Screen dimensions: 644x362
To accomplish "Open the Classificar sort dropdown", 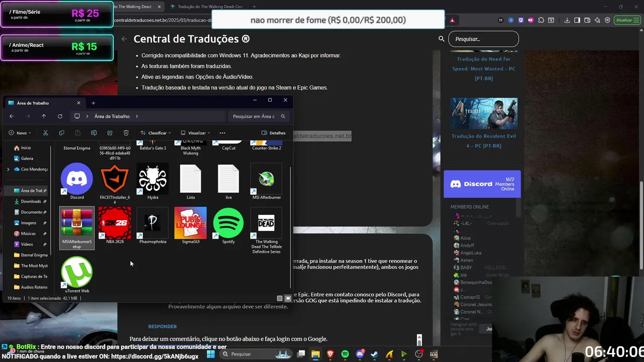I will pos(155,133).
